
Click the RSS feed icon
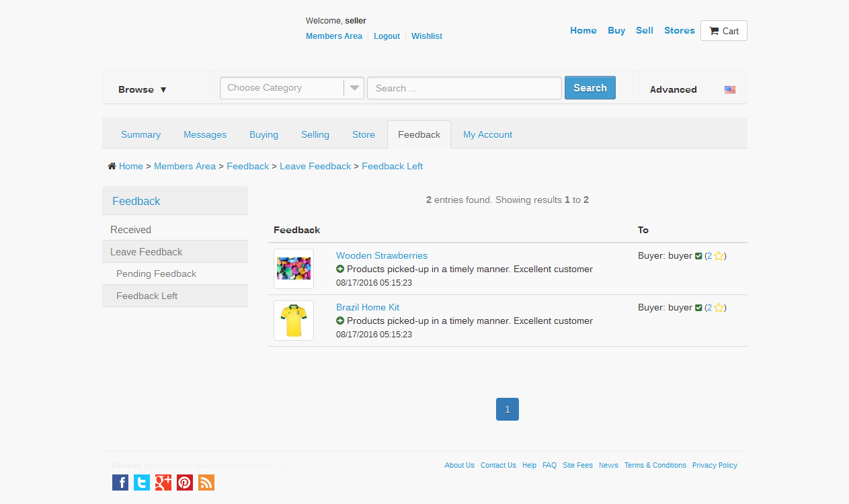click(206, 482)
